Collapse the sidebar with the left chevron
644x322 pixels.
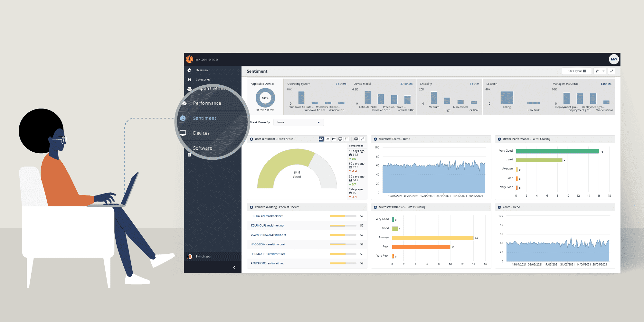[x=234, y=267]
